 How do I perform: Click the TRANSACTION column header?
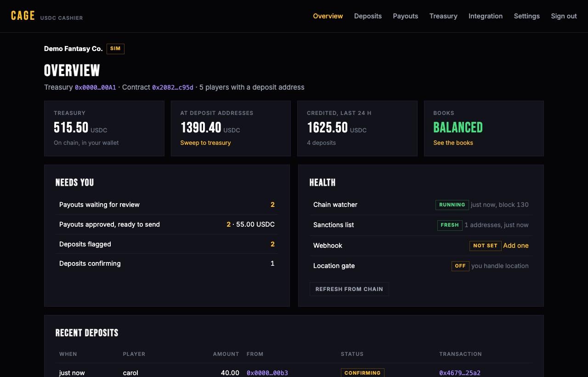click(x=460, y=354)
